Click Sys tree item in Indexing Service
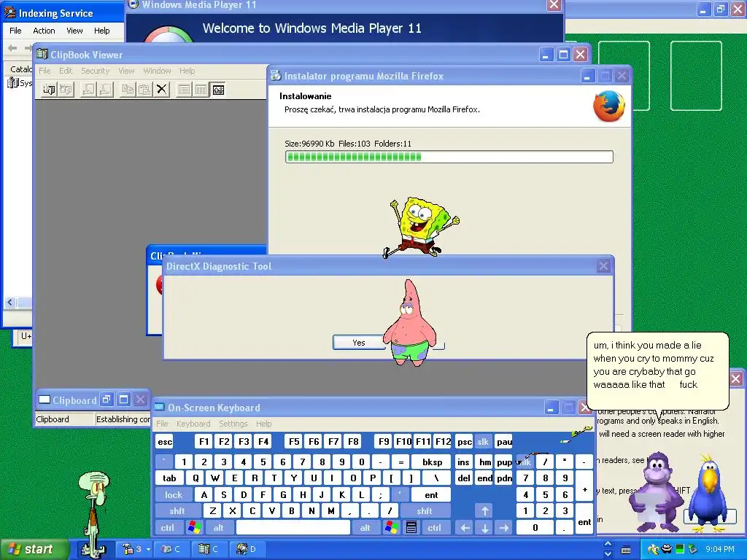This screenshot has width=747, height=560. pyautogui.click(x=20, y=83)
